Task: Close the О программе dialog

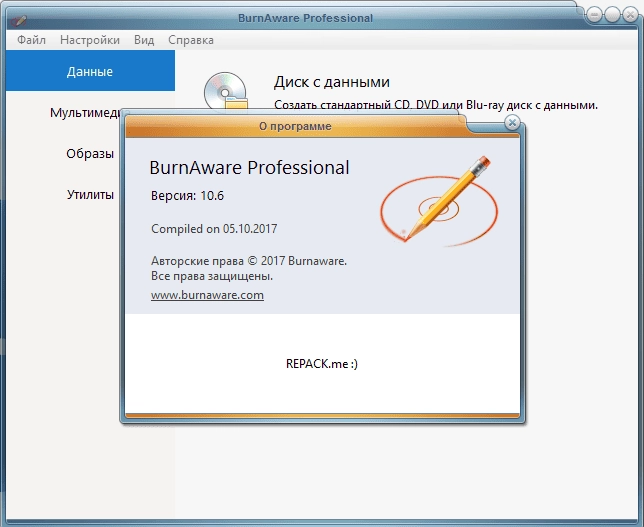Action: pos(512,122)
